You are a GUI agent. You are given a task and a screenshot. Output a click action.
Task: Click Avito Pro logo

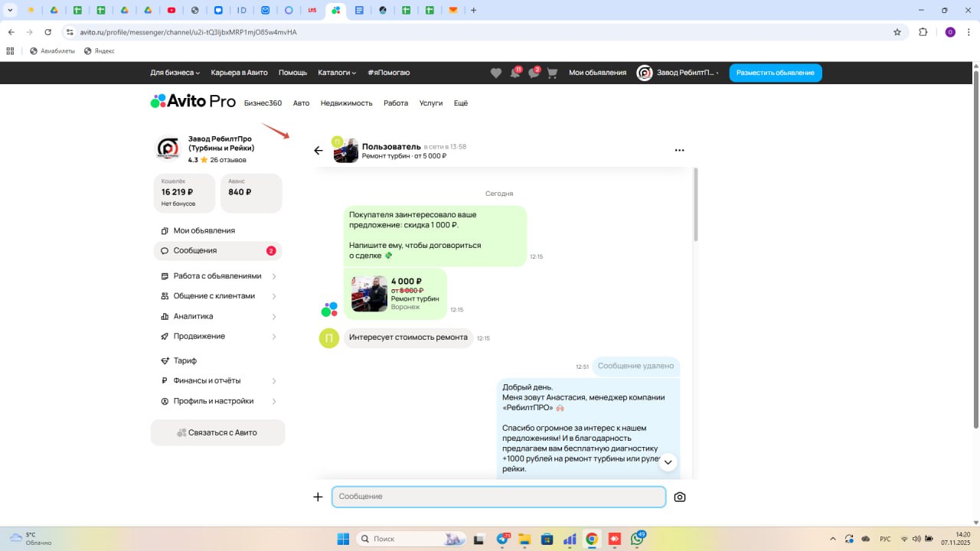pos(192,102)
